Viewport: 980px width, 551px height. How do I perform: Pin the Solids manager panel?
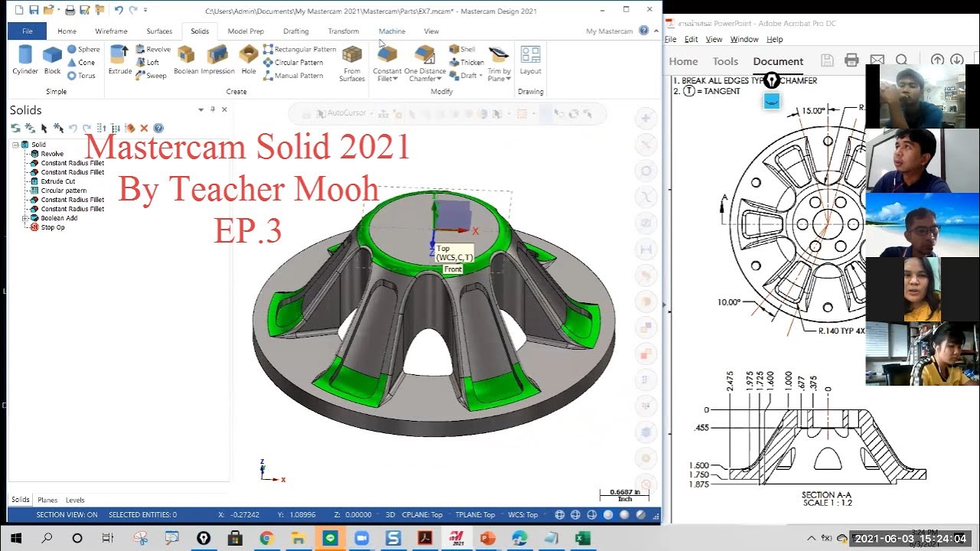(x=212, y=109)
